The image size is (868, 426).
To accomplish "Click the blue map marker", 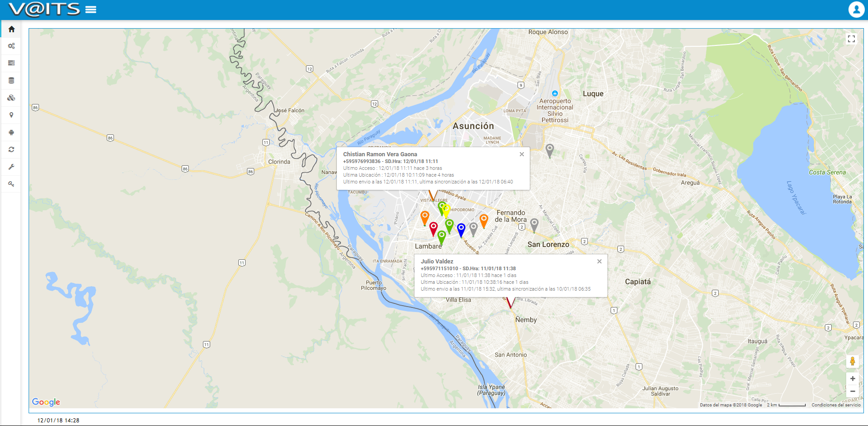I will pyautogui.click(x=461, y=230).
